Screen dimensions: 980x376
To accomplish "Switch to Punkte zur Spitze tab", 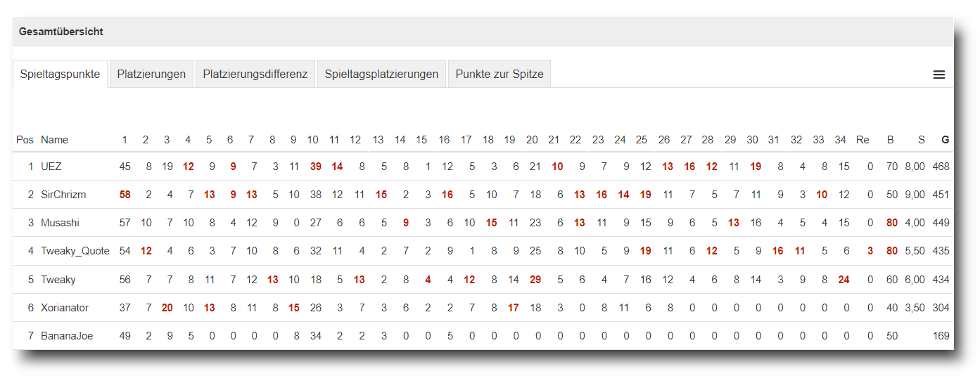I will (499, 74).
